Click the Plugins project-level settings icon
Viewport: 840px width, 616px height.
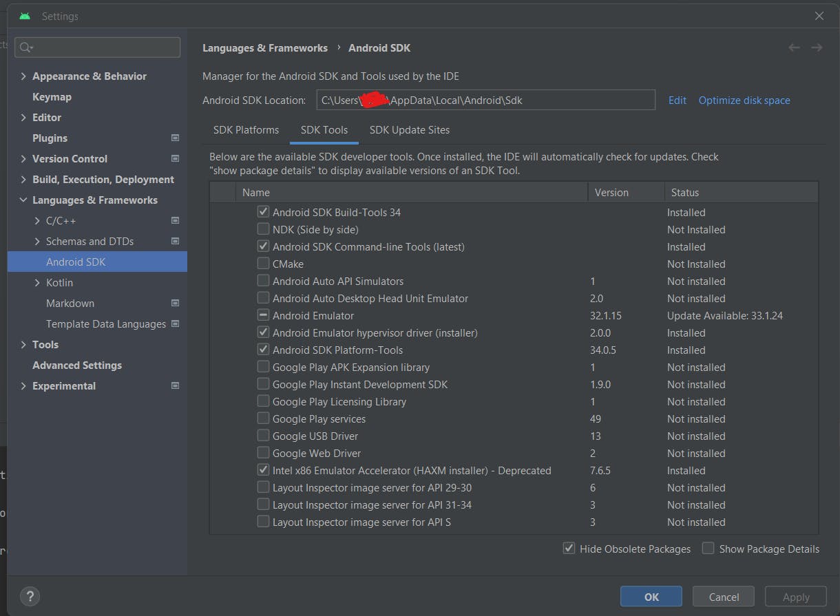pyautogui.click(x=175, y=138)
